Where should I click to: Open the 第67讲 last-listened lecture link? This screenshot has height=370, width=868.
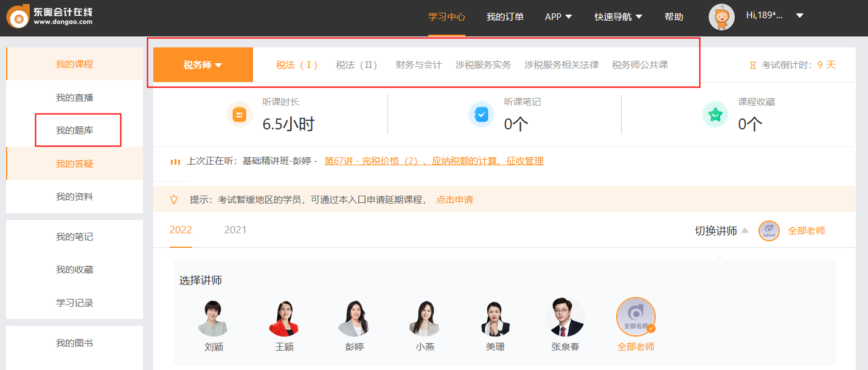pyautogui.click(x=434, y=161)
